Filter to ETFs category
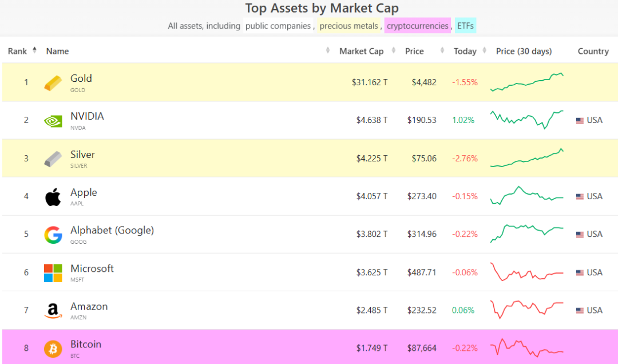The width and height of the screenshot is (618, 364). pos(466,26)
